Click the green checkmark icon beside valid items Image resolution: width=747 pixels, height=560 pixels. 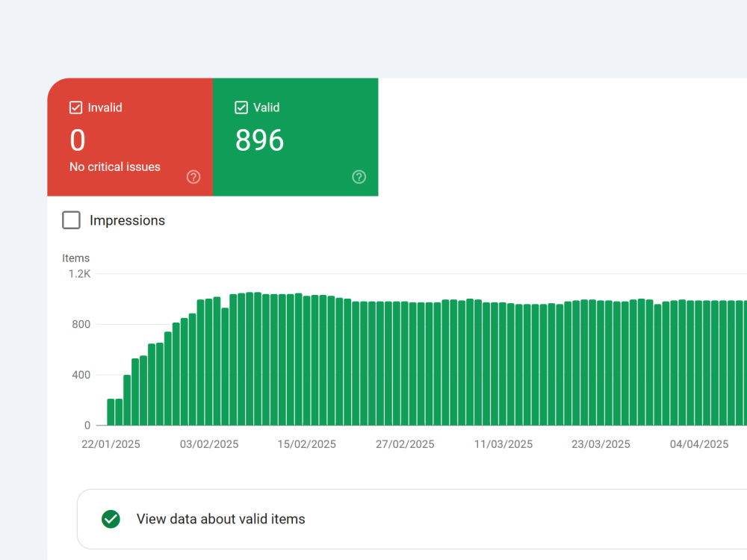click(x=111, y=519)
